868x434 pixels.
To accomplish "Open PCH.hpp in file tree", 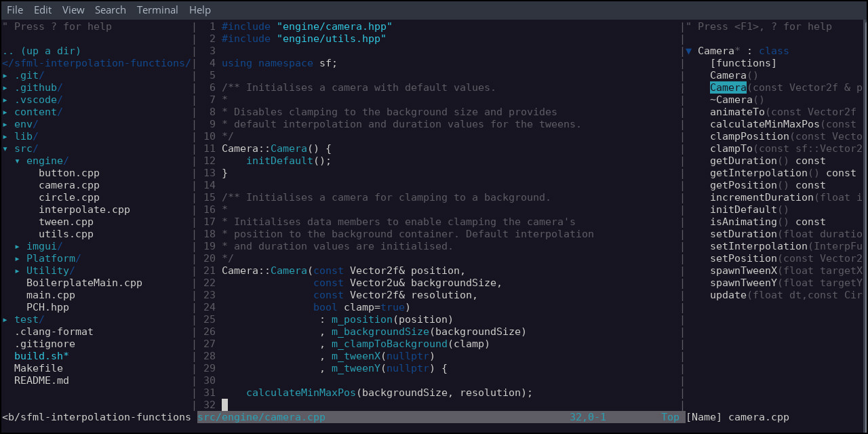I will click(47, 307).
